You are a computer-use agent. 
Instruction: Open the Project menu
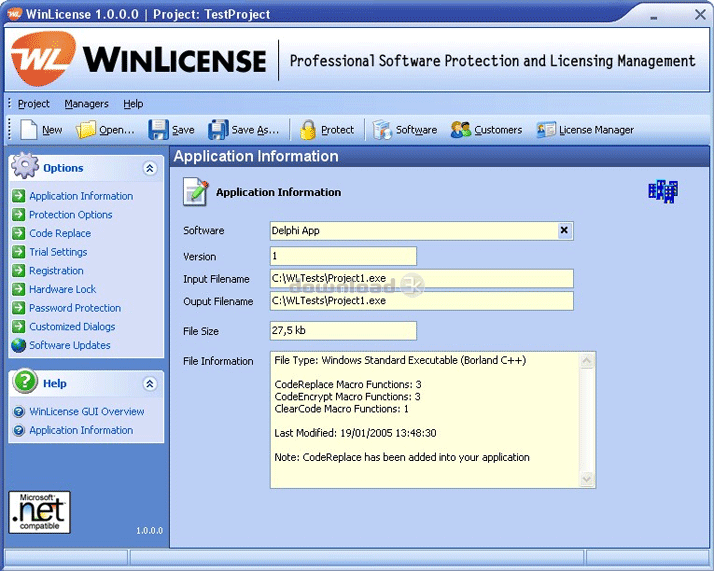pyautogui.click(x=34, y=104)
